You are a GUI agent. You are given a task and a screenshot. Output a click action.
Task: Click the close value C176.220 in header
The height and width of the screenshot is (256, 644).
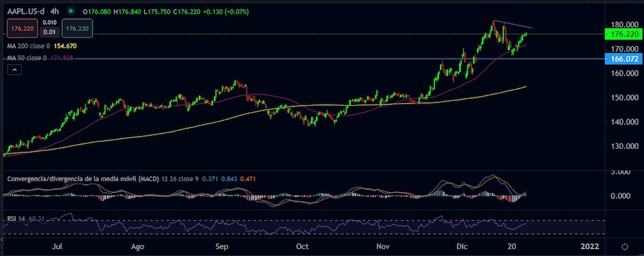pos(187,12)
